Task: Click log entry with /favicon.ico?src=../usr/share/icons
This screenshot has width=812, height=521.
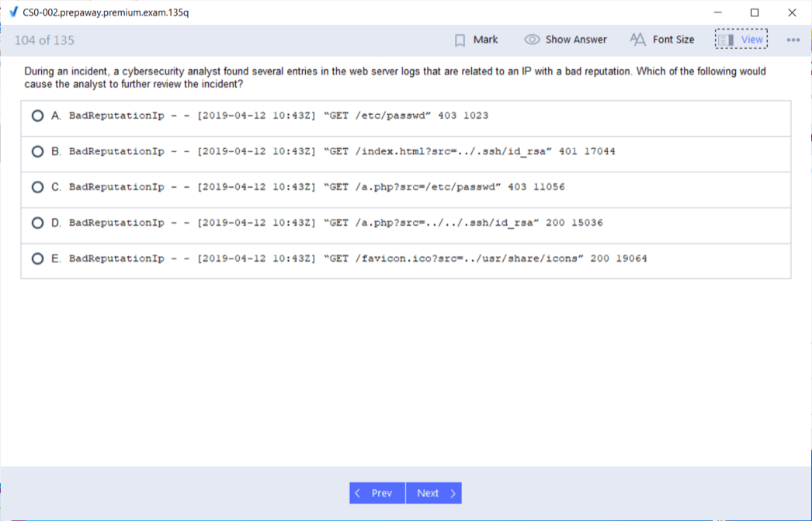Action: pos(358,259)
